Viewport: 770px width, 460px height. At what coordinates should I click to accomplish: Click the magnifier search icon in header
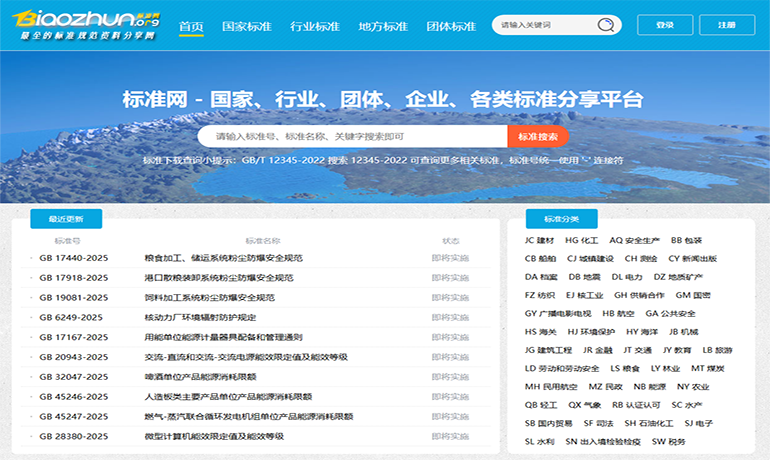[605, 25]
